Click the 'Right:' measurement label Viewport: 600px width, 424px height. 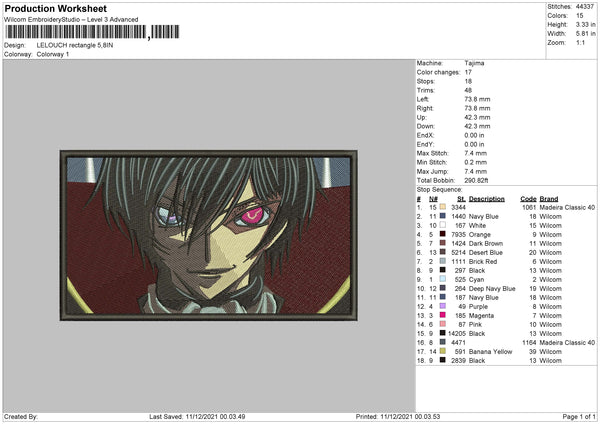click(x=425, y=108)
